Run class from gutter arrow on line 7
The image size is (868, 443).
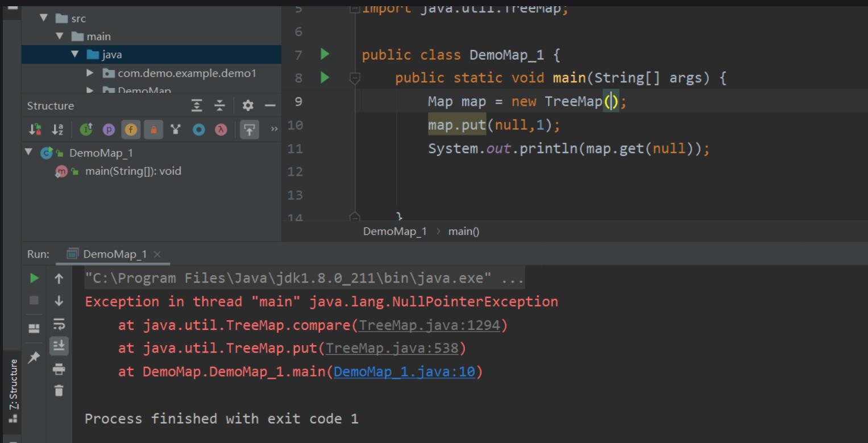pyautogui.click(x=325, y=54)
